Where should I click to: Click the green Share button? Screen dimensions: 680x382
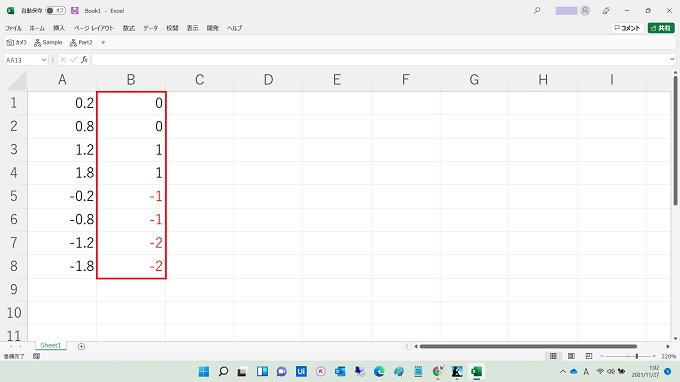tap(661, 28)
